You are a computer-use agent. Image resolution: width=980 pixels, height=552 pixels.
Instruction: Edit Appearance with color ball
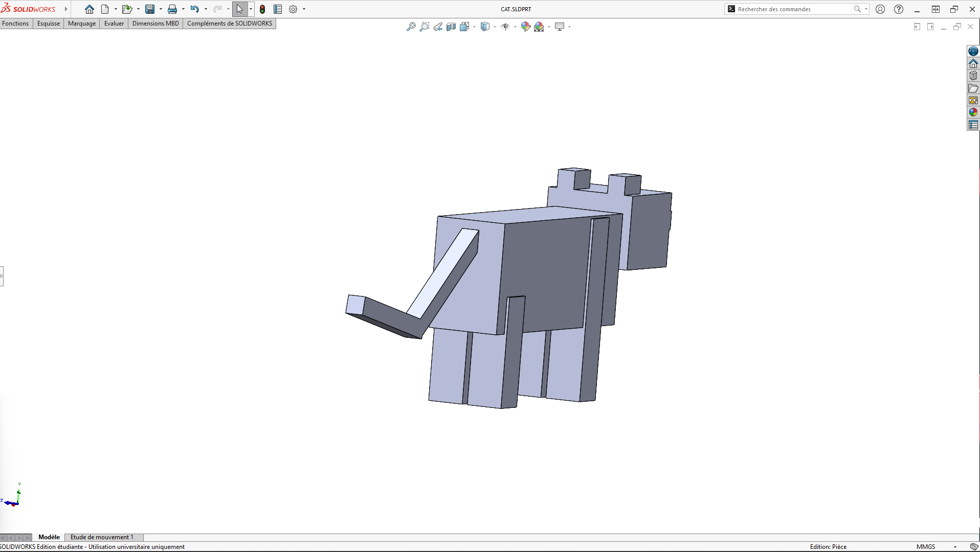click(525, 27)
